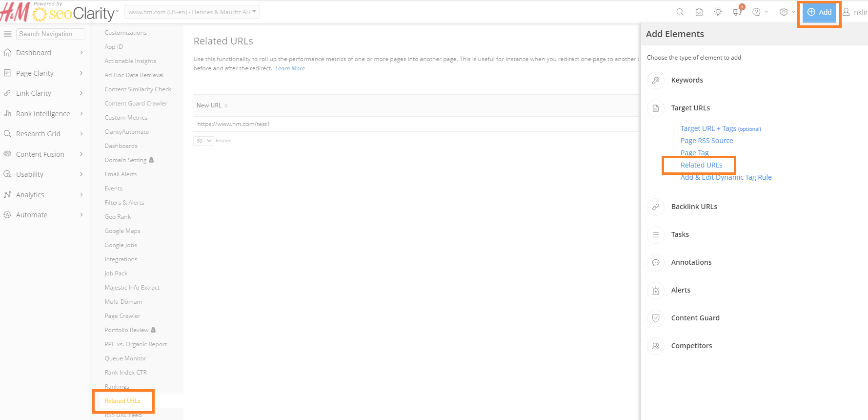Click the Search Navigation input field

(x=51, y=34)
